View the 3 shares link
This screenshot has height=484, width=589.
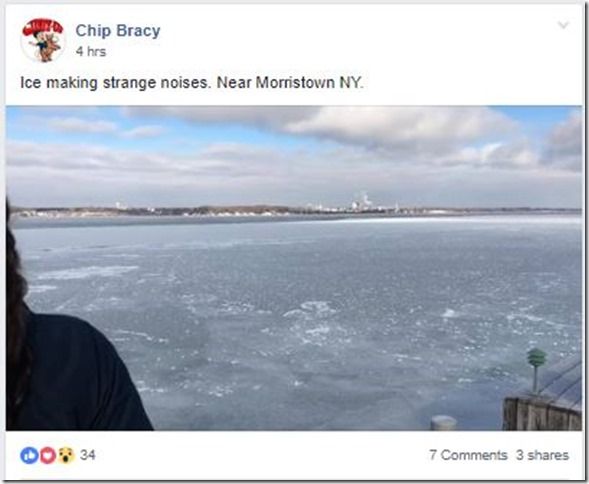(542, 455)
